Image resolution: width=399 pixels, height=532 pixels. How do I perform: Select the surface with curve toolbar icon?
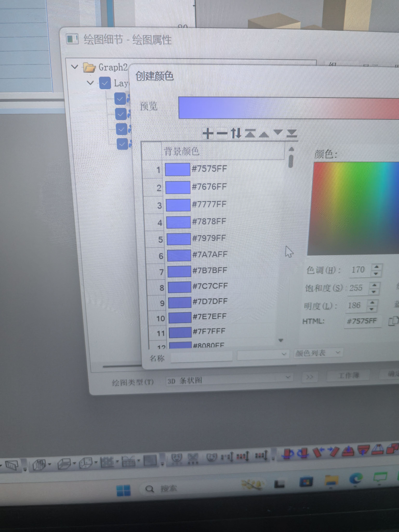128,461
